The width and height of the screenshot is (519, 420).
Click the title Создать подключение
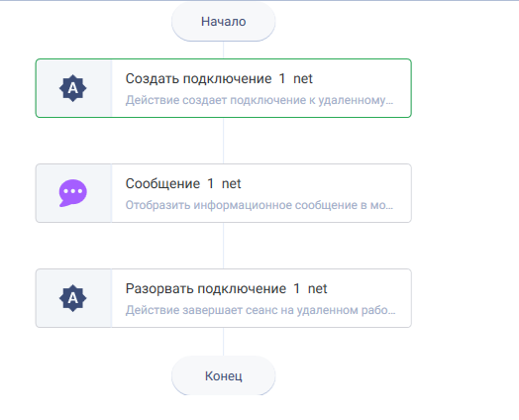coord(199,79)
